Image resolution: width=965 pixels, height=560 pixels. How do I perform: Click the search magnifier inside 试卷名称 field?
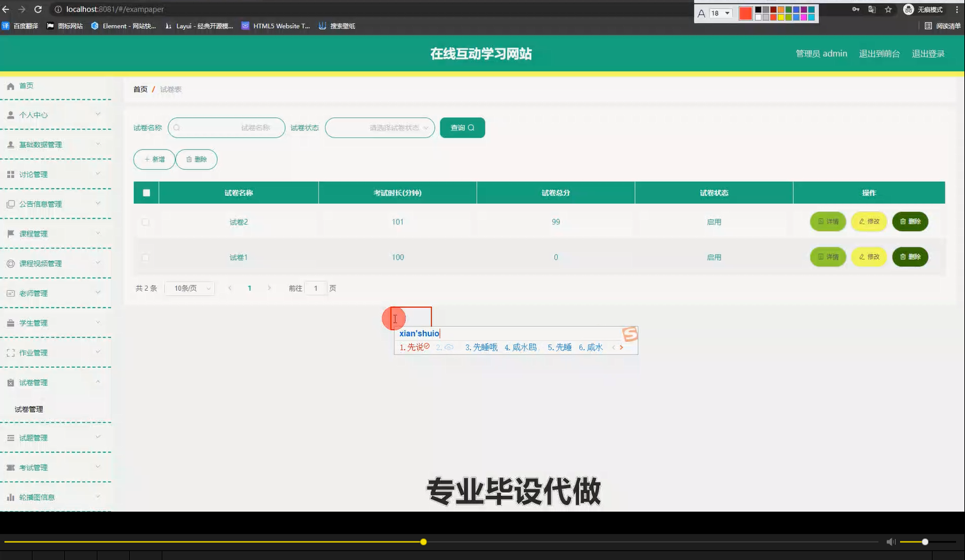[176, 127]
